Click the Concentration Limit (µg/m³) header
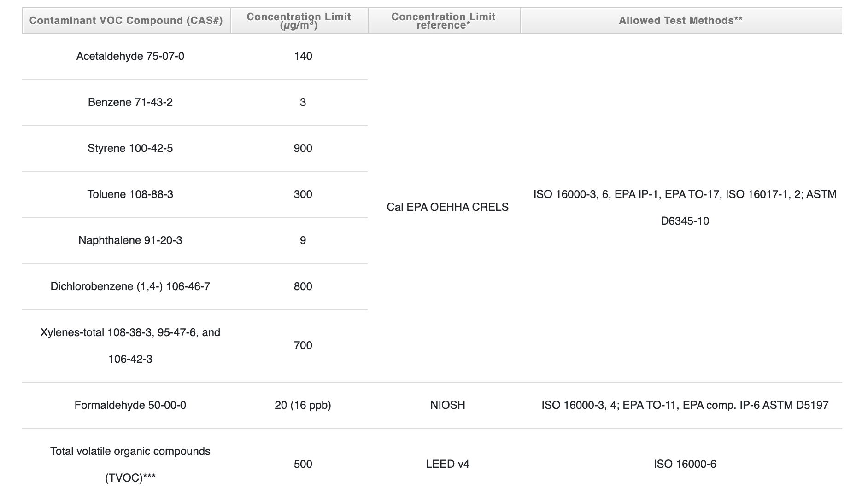The width and height of the screenshot is (868, 500). [x=299, y=20]
